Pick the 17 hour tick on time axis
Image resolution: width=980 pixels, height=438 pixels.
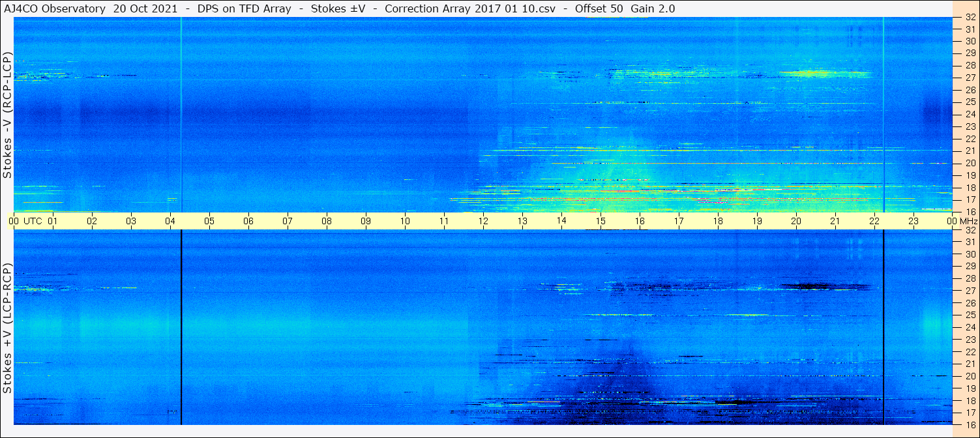(679, 221)
